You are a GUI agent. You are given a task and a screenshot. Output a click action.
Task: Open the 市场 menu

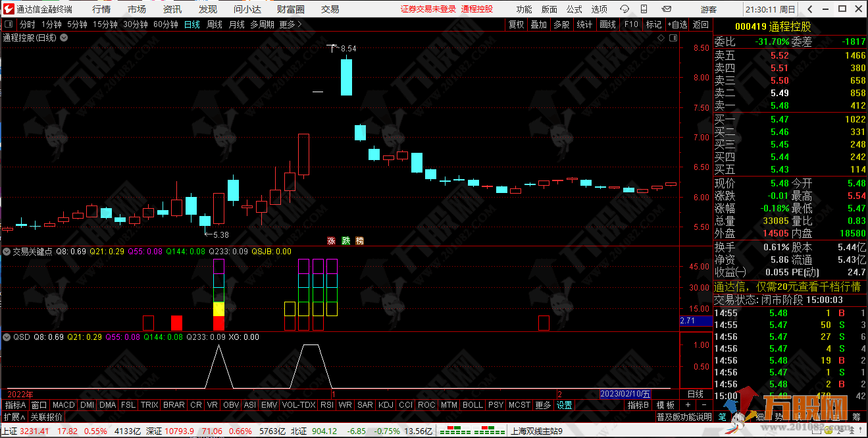[137, 9]
